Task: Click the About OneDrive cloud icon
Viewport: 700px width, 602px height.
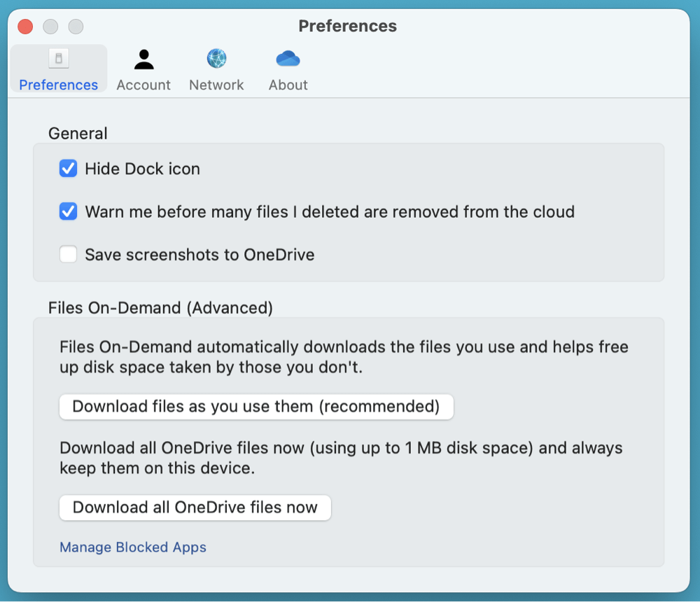Action: tap(288, 58)
